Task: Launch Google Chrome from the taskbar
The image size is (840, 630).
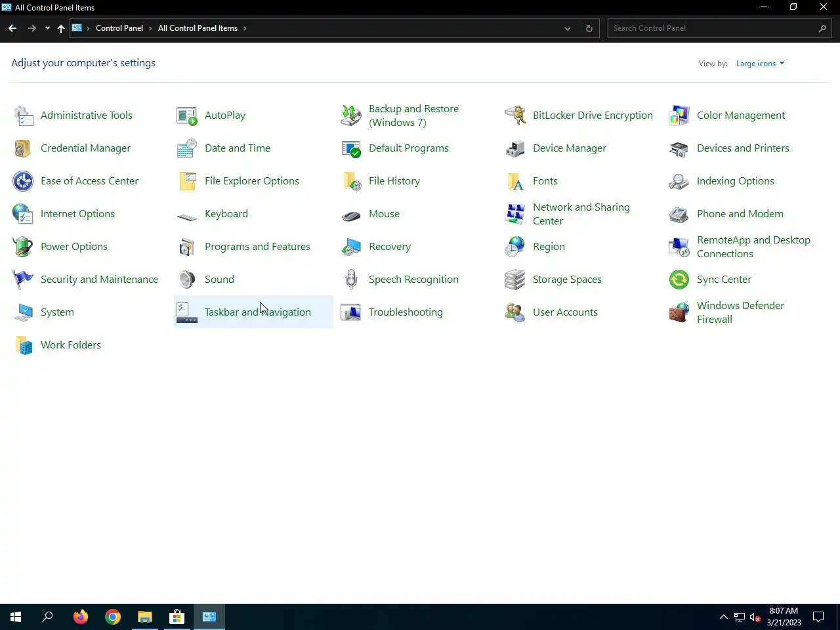Action: [113, 617]
